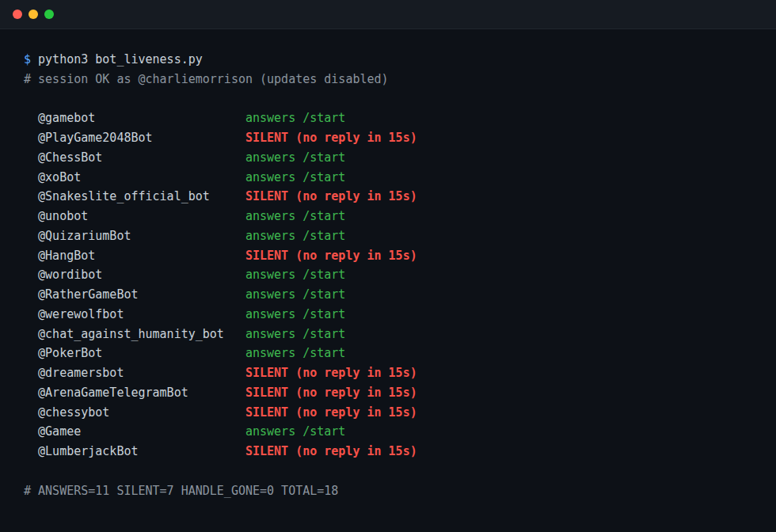776x532 pixels.
Task: Click the answers /start status for @xoBot
Action: coord(295,177)
